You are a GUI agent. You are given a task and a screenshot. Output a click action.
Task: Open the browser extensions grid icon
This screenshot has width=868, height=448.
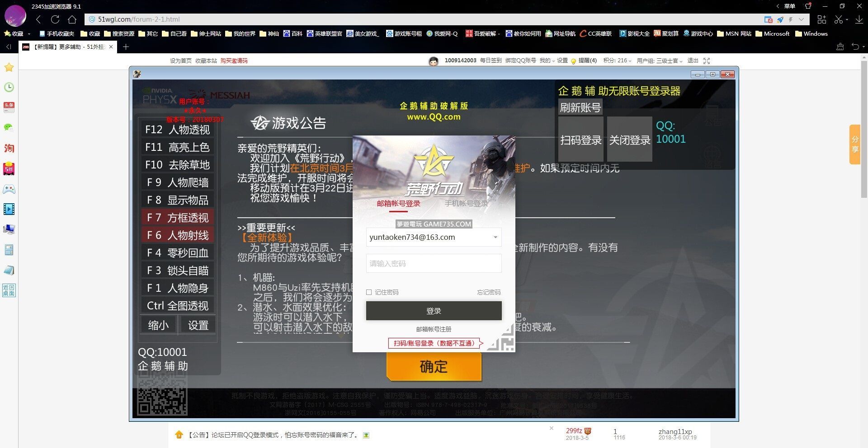tap(822, 19)
